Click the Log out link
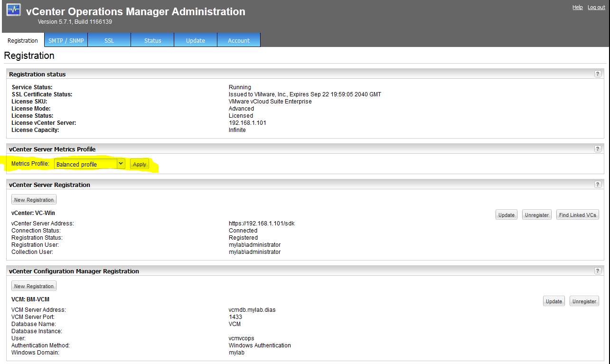 coord(596,7)
